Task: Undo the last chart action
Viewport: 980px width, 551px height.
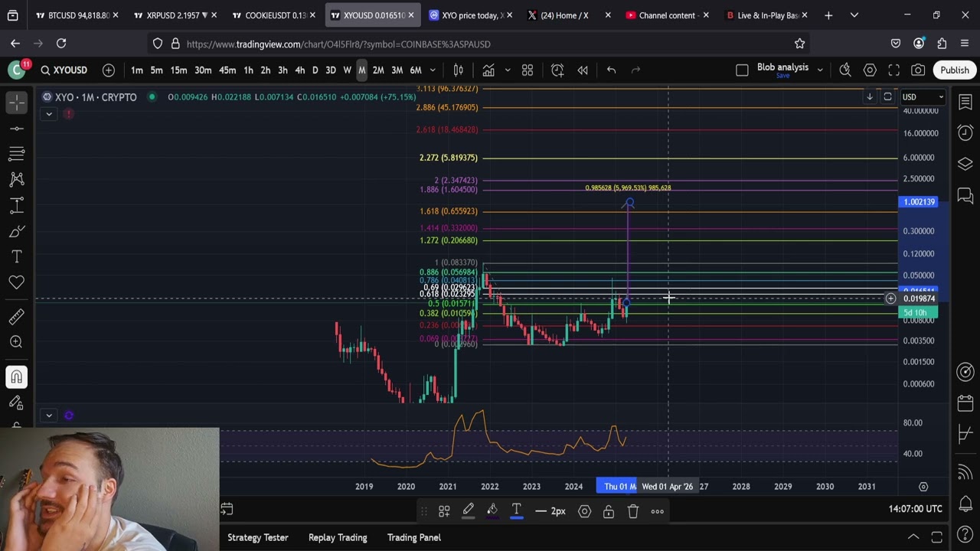Action: 611,70
